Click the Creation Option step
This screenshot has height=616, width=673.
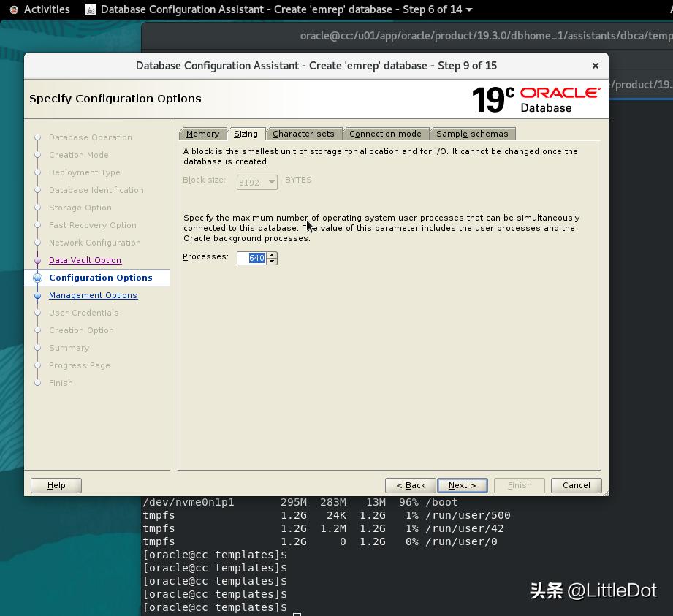[x=82, y=330]
